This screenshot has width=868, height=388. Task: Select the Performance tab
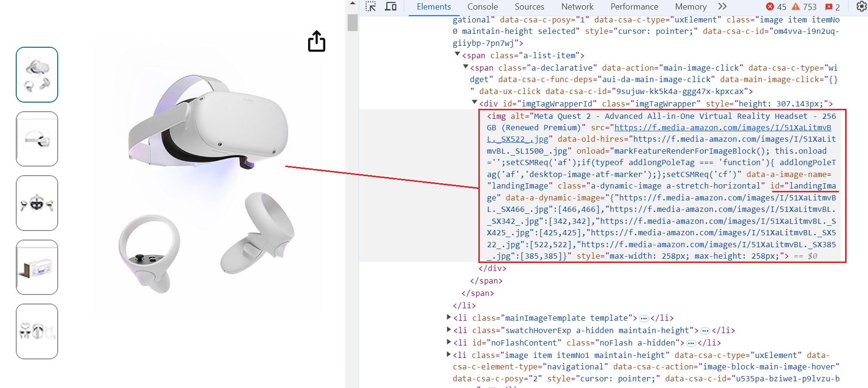coord(634,7)
